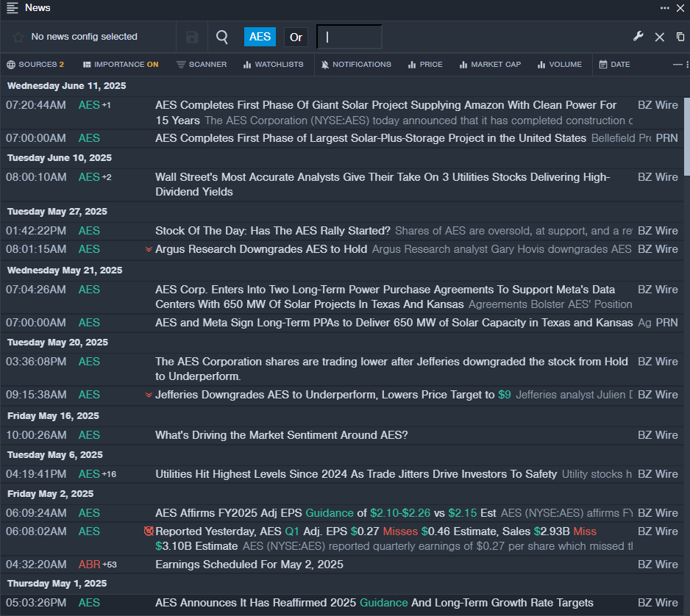Click the +2 ticker count on 08:00:10AM row
The width and height of the screenshot is (690, 616).
[x=107, y=177]
